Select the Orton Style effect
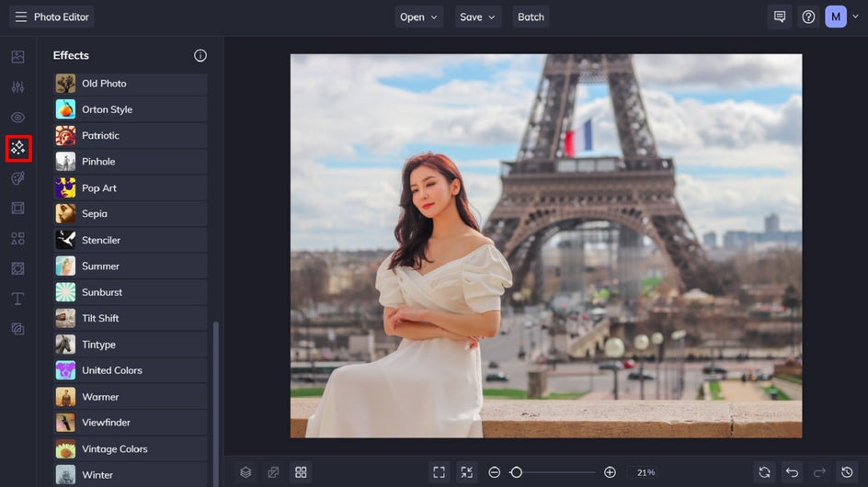Screen dimensions: 868x487 131,109
